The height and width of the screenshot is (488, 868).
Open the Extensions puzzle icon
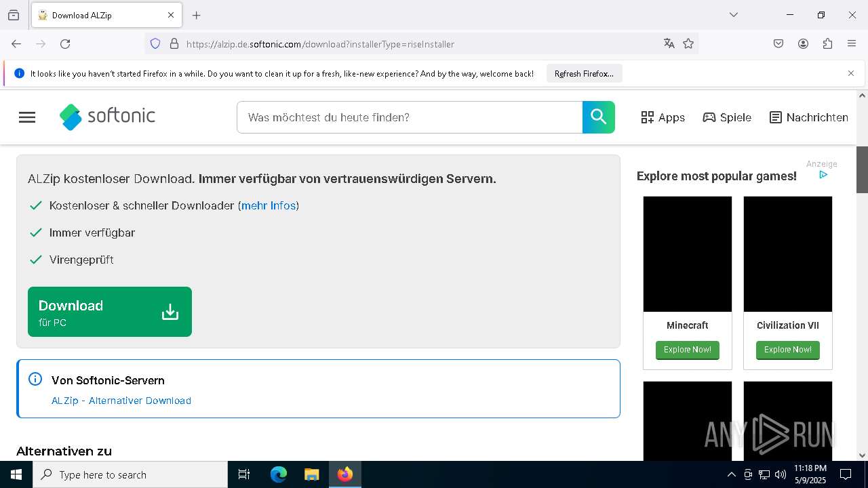click(827, 44)
